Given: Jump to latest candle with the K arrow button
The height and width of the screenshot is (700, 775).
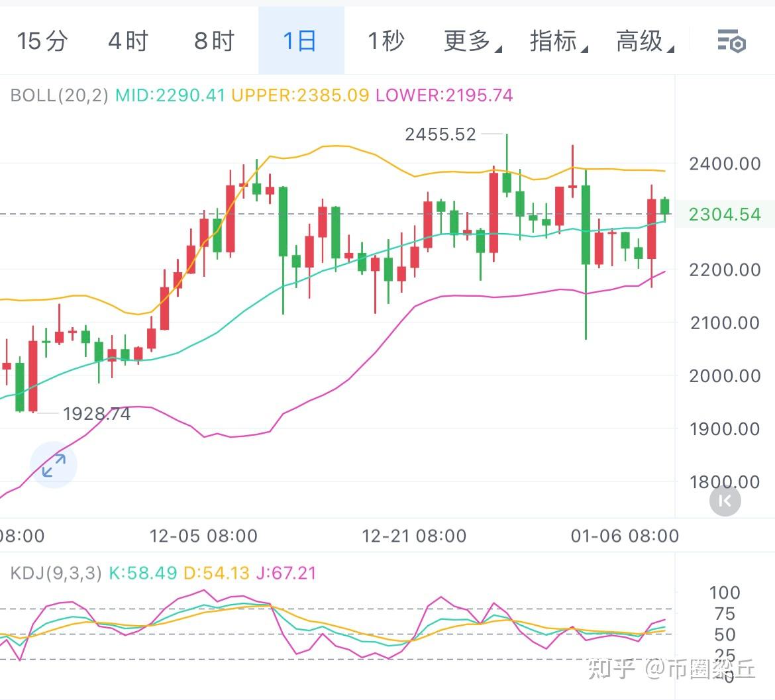Looking at the screenshot, I should click(x=725, y=501).
